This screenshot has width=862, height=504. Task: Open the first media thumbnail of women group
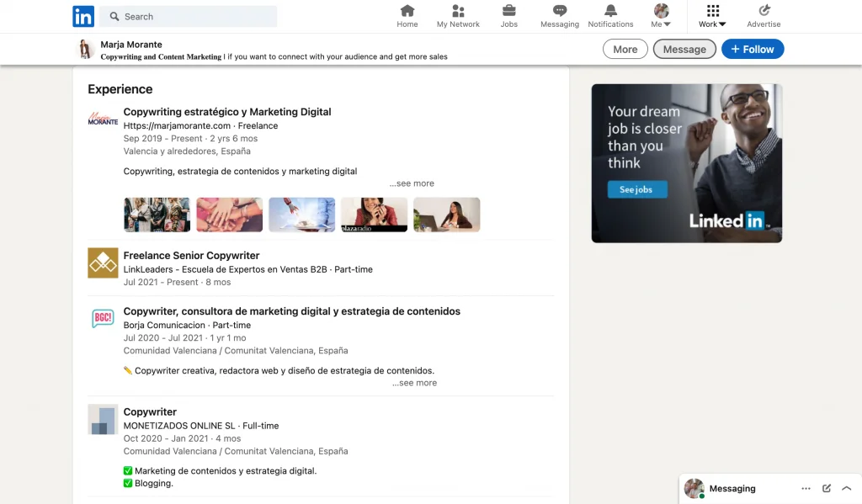(x=157, y=215)
